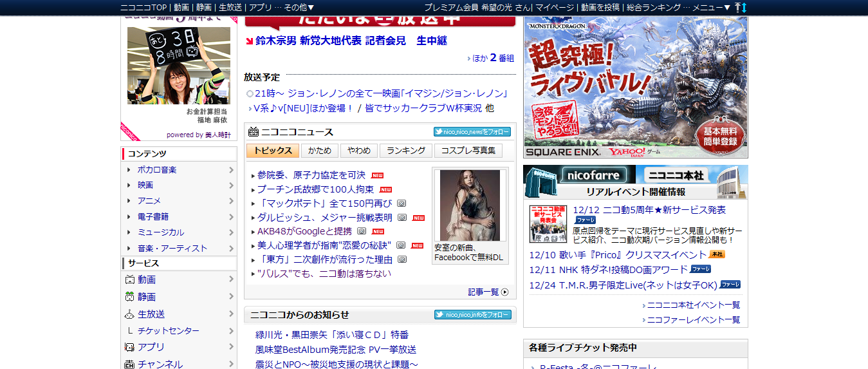Image resolution: width=868 pixels, height=369 pixels.
Task: Click 安室の新曲 news photo thumbnail
Action: coord(470,205)
